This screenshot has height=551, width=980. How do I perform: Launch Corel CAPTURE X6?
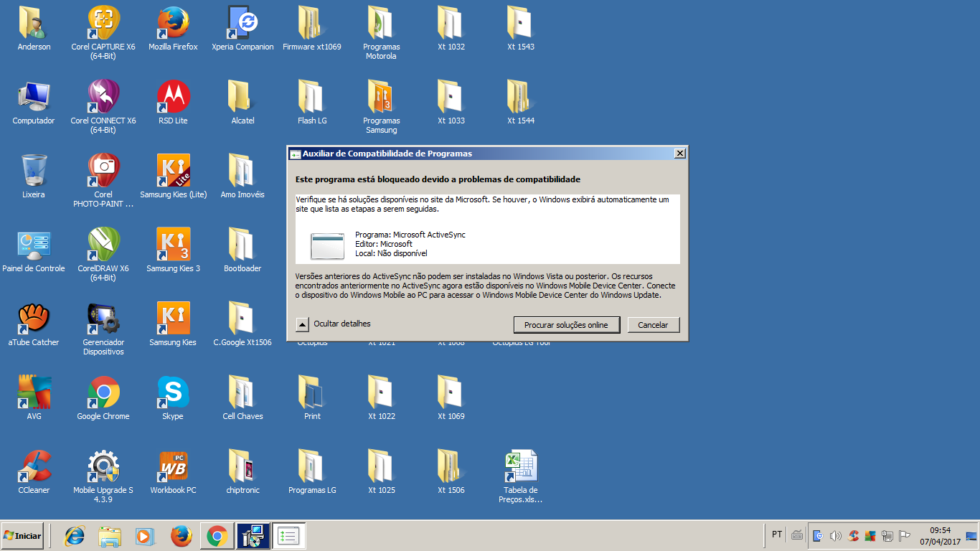point(103,33)
